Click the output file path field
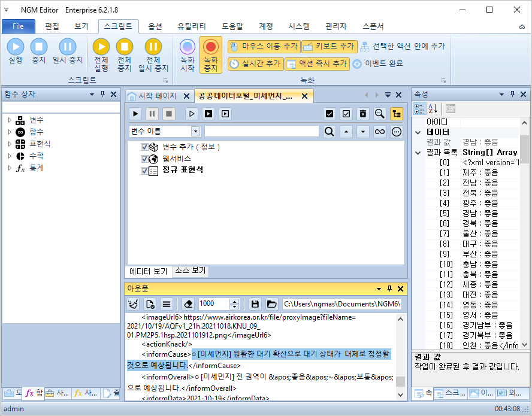The image size is (532, 416). click(x=342, y=304)
